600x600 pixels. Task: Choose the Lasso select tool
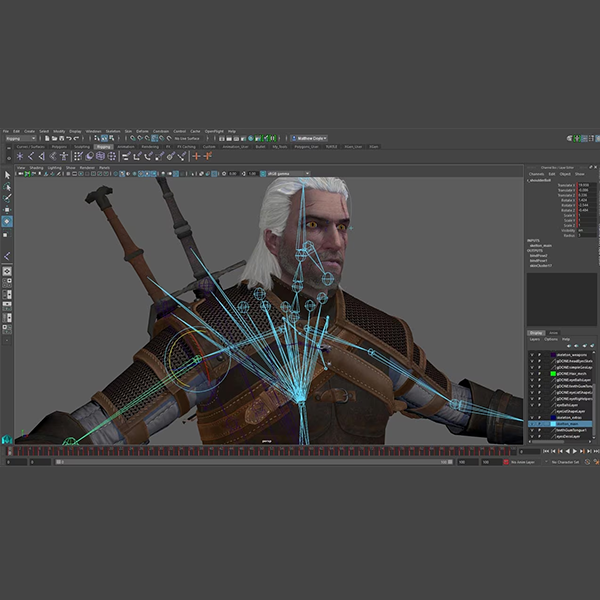point(7,187)
